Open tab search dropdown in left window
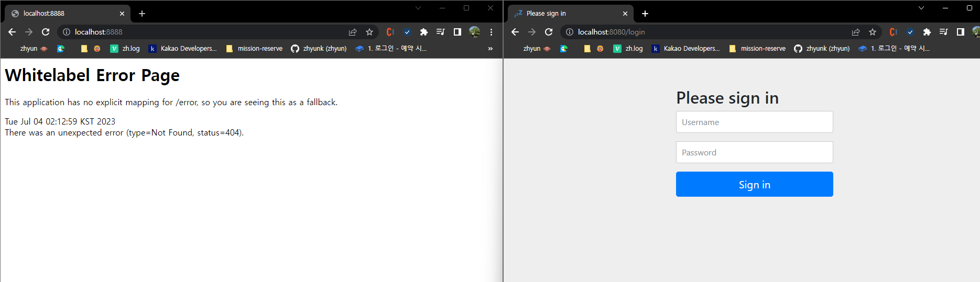 [418, 8]
